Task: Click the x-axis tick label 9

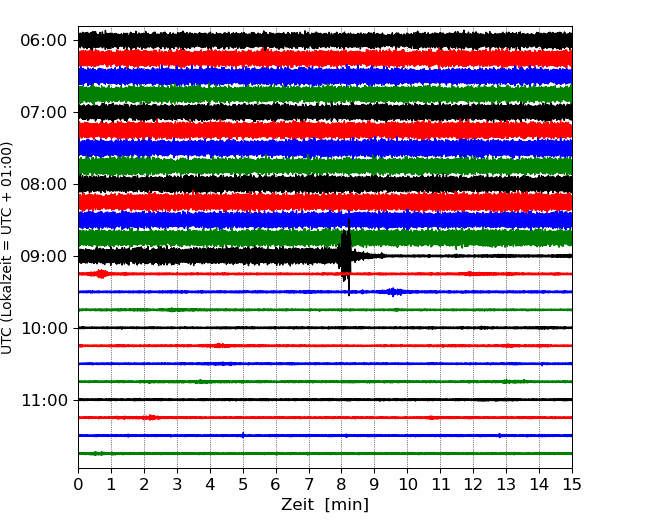Action: tap(375, 484)
